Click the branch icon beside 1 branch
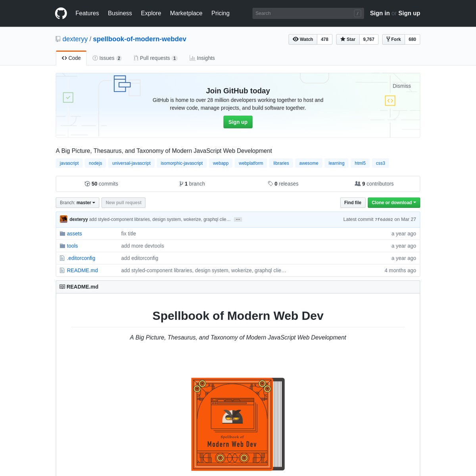Image resolution: width=476 pixels, height=476 pixels. 181,184
